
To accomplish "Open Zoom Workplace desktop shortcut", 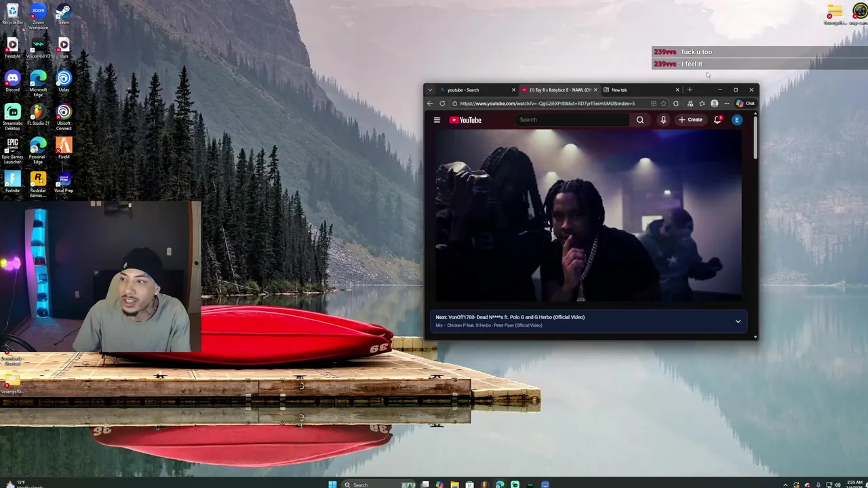I will pyautogui.click(x=38, y=16).
